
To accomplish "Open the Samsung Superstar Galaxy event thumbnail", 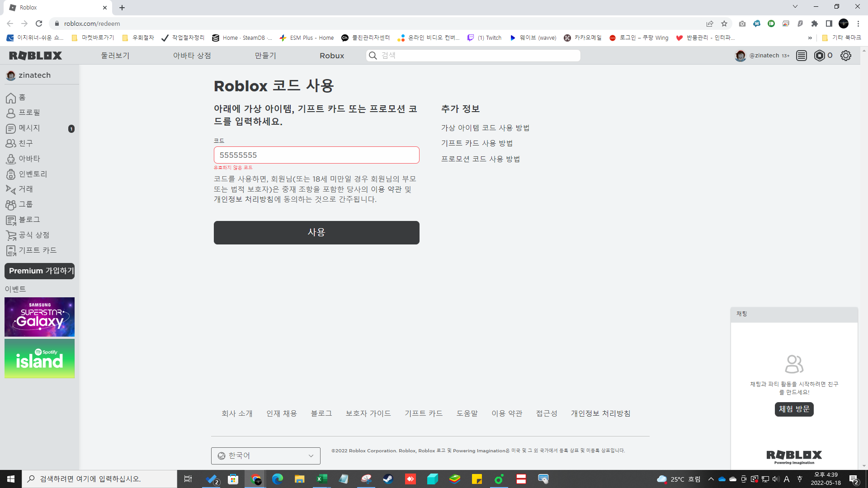I will [39, 317].
